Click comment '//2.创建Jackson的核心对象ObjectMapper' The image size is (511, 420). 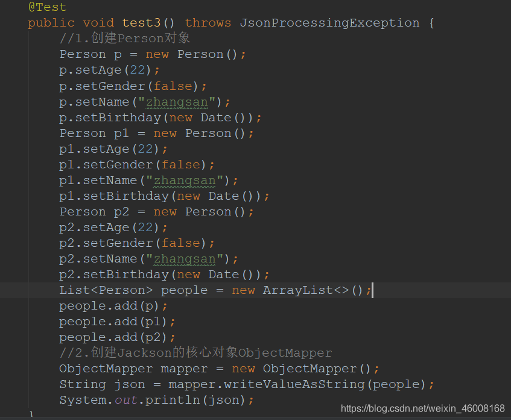point(195,353)
